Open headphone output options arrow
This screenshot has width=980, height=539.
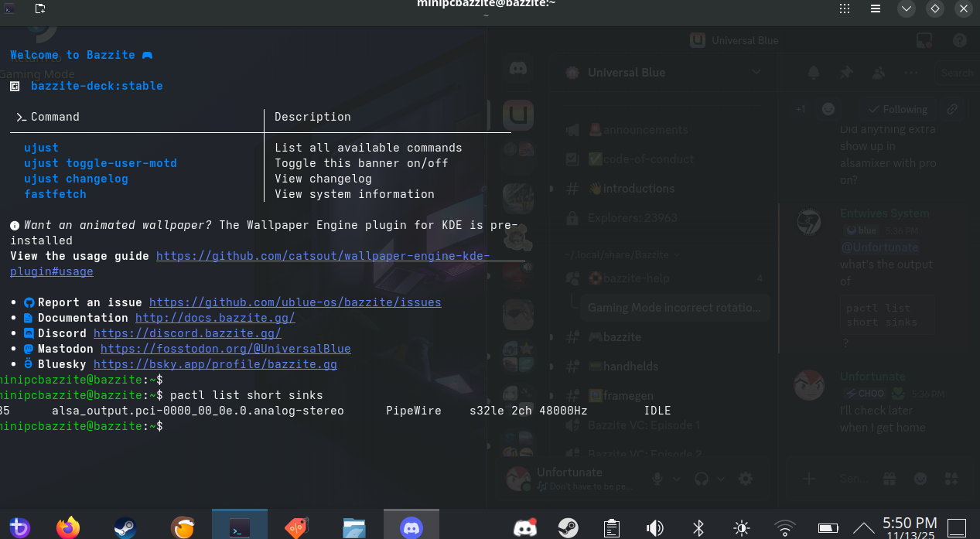(x=721, y=479)
